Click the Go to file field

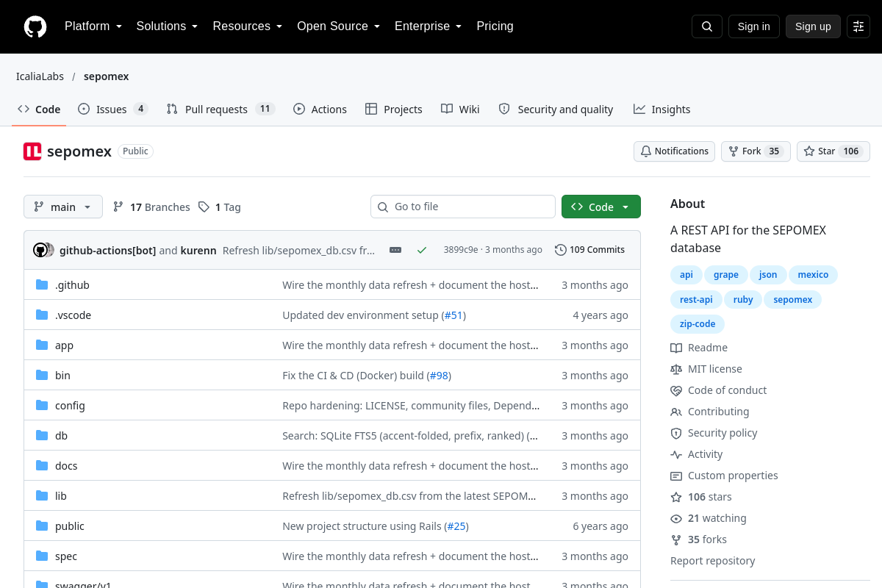click(463, 207)
